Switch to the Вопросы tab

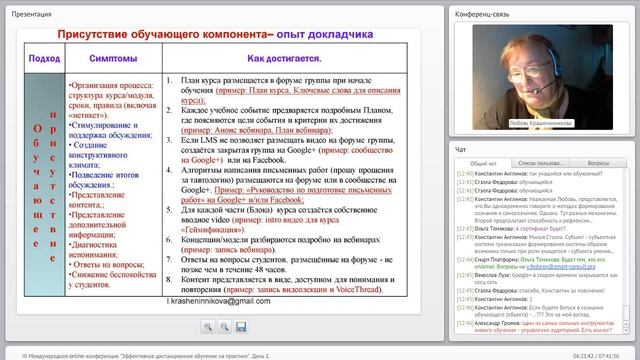598,163
